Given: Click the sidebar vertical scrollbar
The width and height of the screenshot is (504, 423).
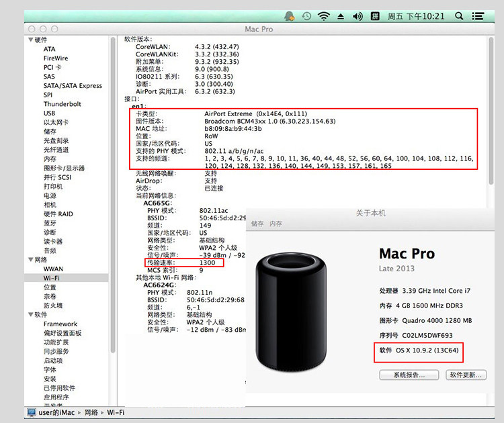Looking at the screenshot, I should [113, 195].
